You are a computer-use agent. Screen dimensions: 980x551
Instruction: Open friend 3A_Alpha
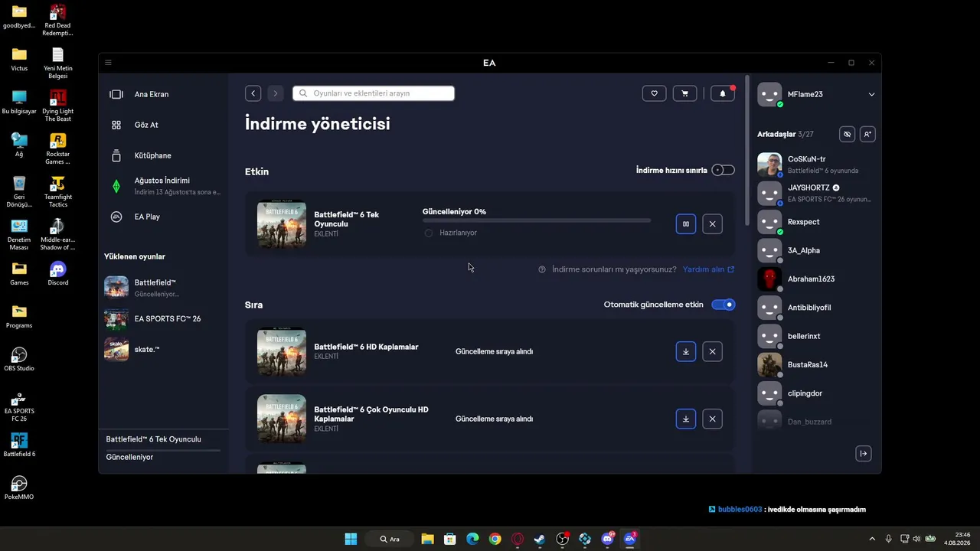coord(816,250)
